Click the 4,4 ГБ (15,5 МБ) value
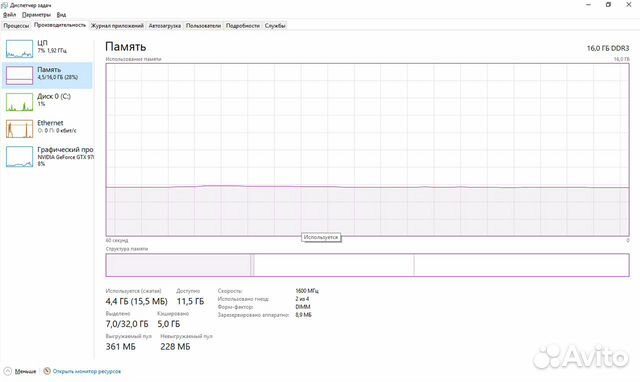This screenshot has height=382, width=640. click(x=136, y=301)
